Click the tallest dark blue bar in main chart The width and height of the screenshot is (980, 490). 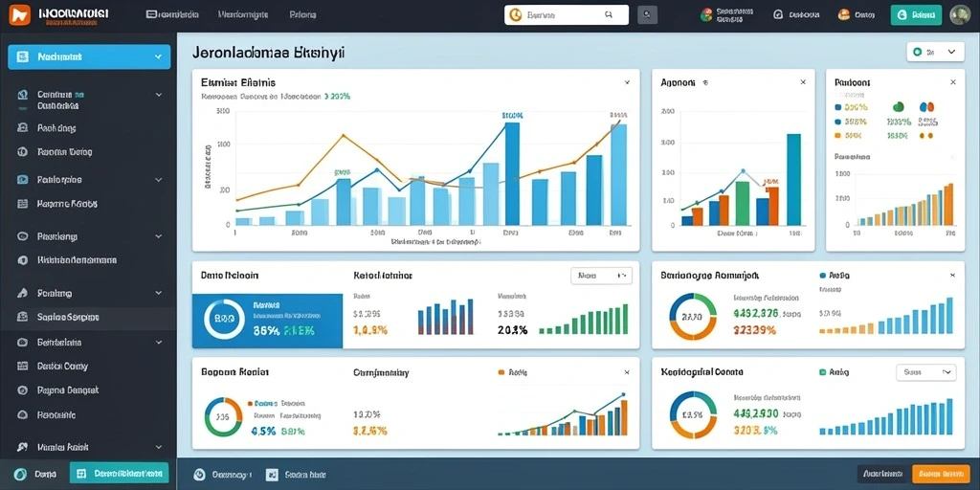tap(512, 174)
